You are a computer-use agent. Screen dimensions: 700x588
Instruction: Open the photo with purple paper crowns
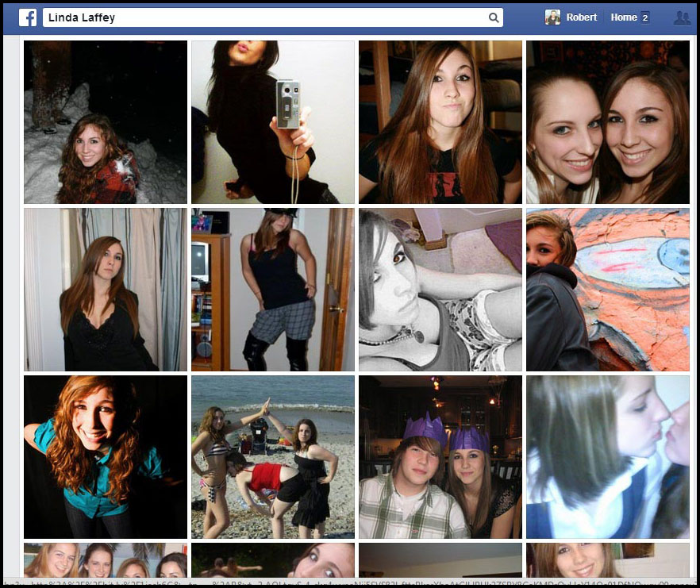click(x=440, y=457)
